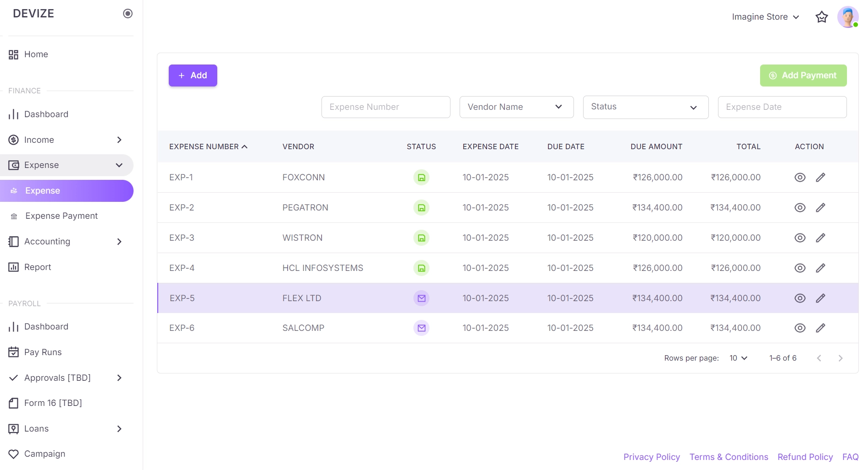Viewport: 868px width, 470px height.
Task: Click the Home sidebar item
Action: pos(67,54)
